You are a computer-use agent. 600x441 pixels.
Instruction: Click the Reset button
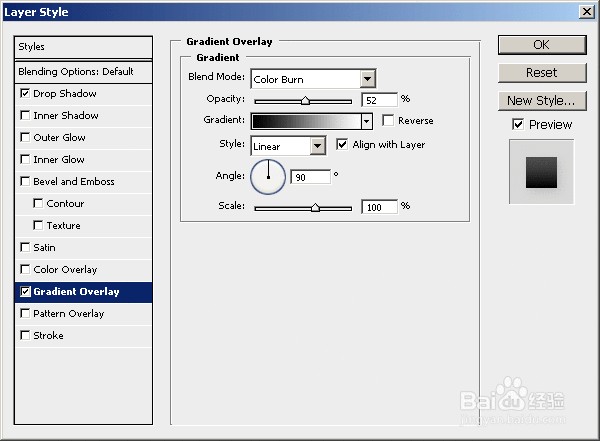tap(542, 73)
